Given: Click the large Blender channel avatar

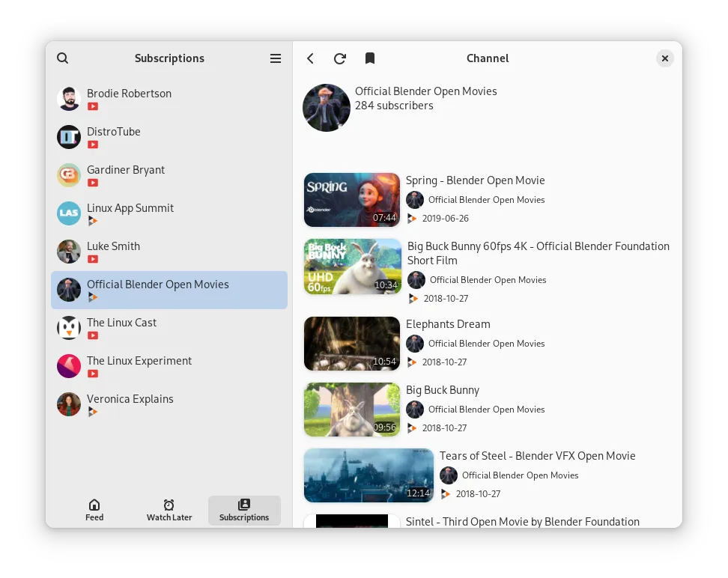Looking at the screenshot, I should point(327,108).
